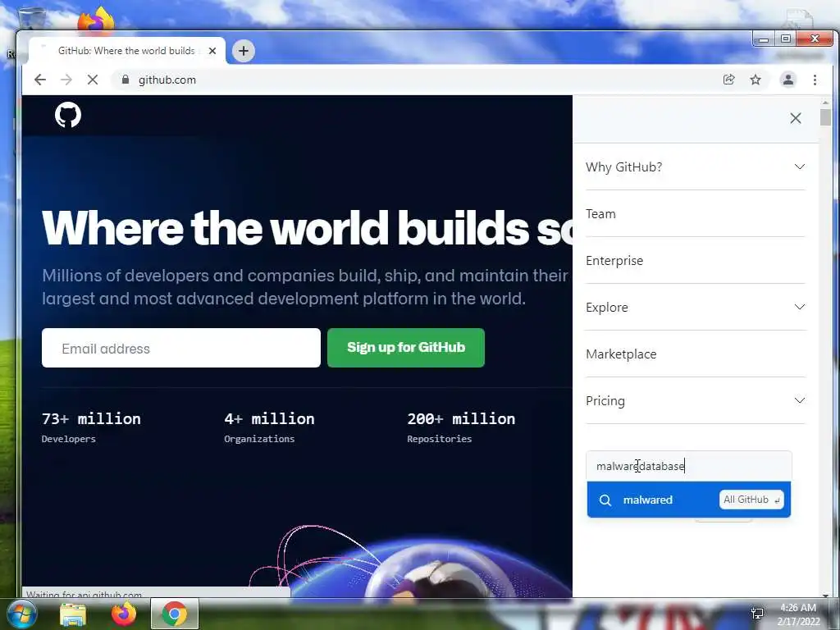Click the browser forward arrow

66,80
